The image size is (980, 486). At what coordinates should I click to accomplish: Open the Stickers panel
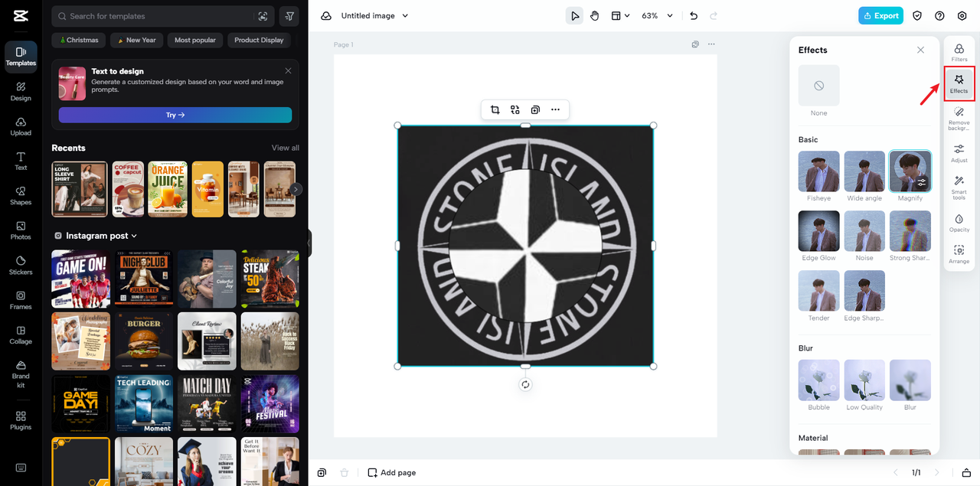click(x=21, y=266)
